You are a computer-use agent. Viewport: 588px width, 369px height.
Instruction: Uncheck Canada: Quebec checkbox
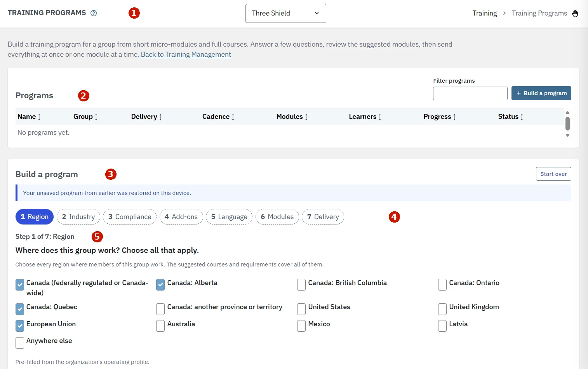coord(20,309)
